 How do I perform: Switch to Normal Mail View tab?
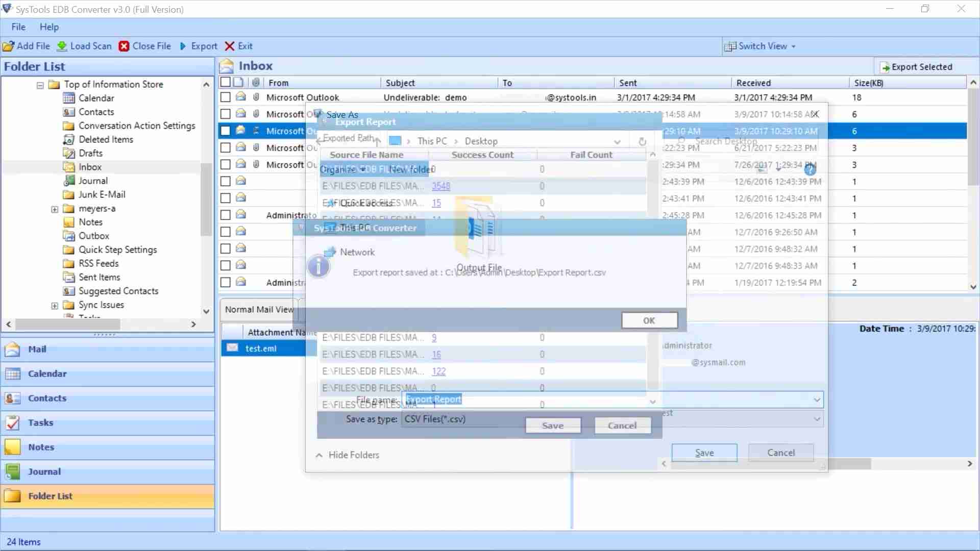click(258, 309)
